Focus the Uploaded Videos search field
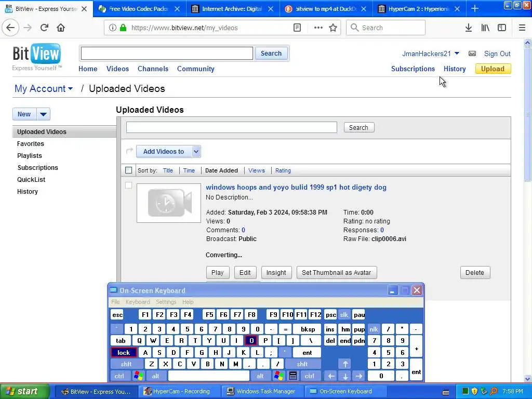Screen dimensions: 532x399 (x=232, y=128)
